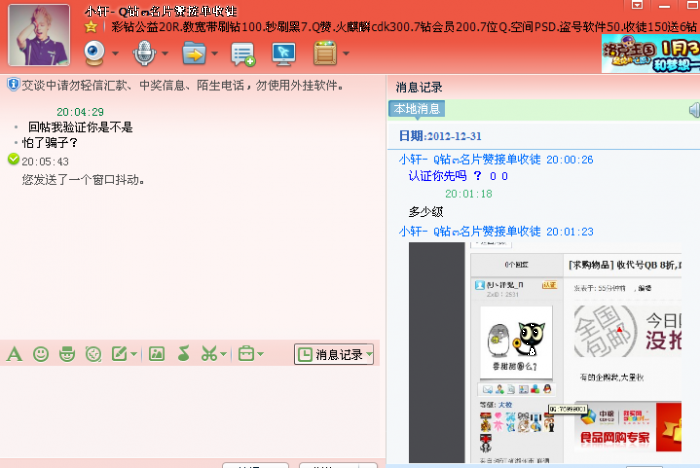700x468 pixels.
Task: Open video call options dropdown arrow
Action: (116, 53)
